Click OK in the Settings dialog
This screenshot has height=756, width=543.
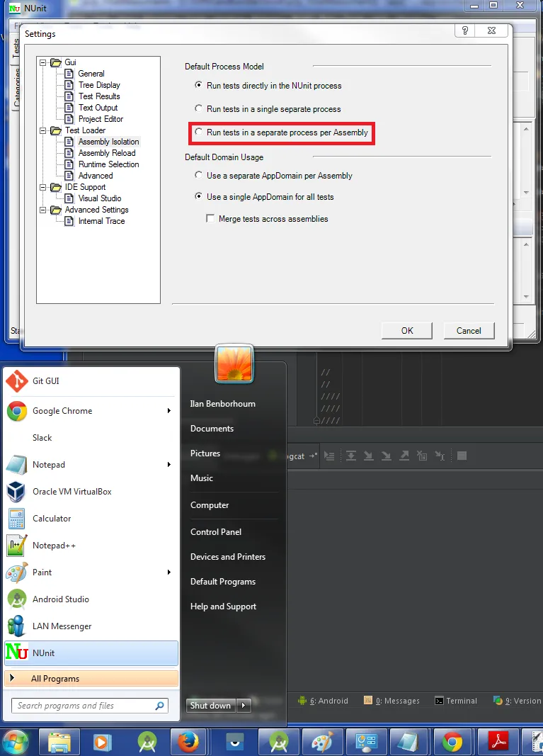(x=407, y=331)
